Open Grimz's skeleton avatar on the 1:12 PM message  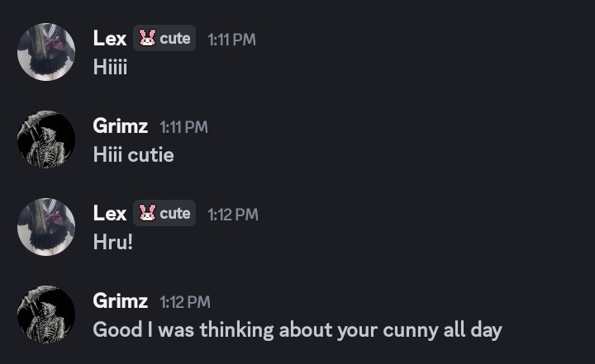[x=46, y=314]
